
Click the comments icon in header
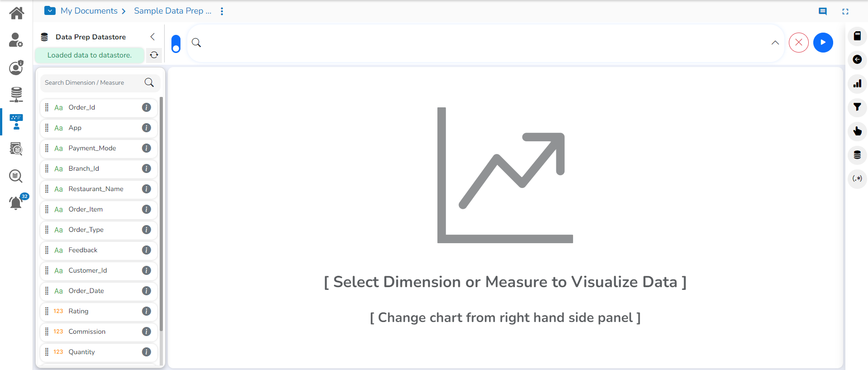coord(823,11)
